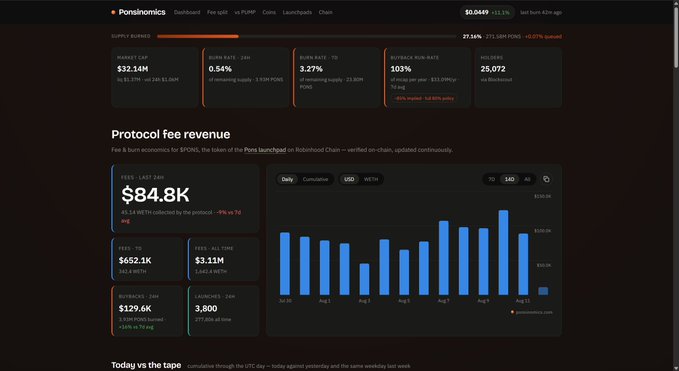This screenshot has width=679, height=371.
Task: Go to the vs PUMP page
Action: [x=245, y=13]
